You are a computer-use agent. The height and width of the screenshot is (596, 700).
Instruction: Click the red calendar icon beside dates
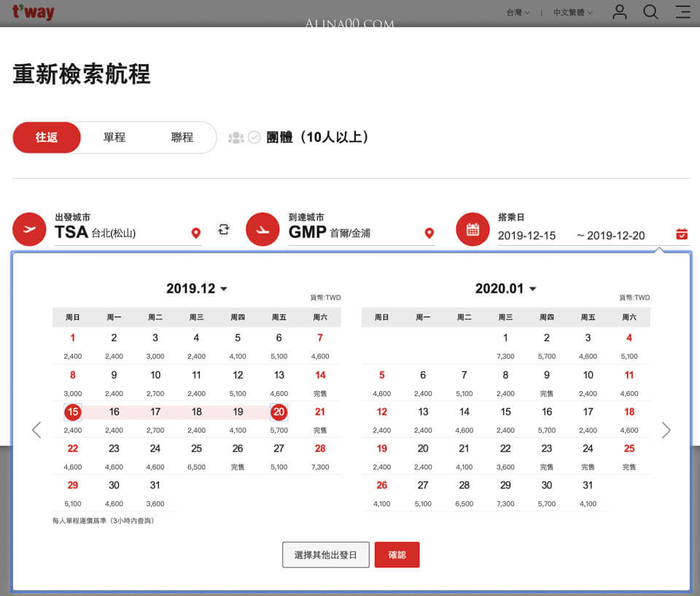click(x=681, y=233)
